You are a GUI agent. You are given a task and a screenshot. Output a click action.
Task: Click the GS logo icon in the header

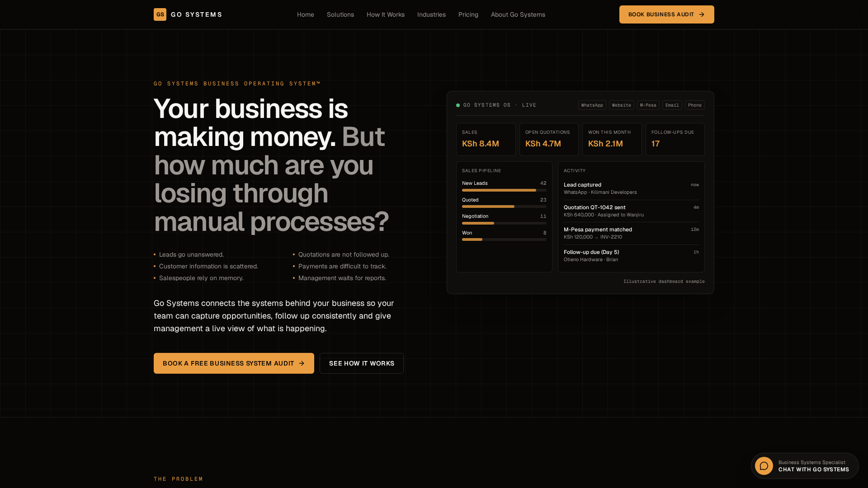[160, 14]
